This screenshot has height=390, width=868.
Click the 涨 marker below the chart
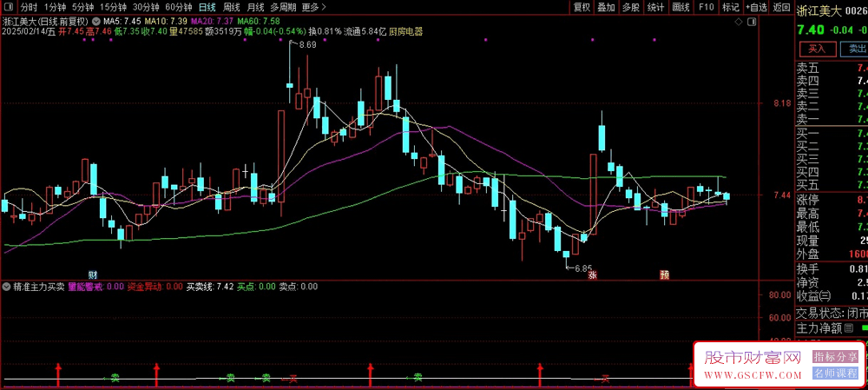pos(593,274)
